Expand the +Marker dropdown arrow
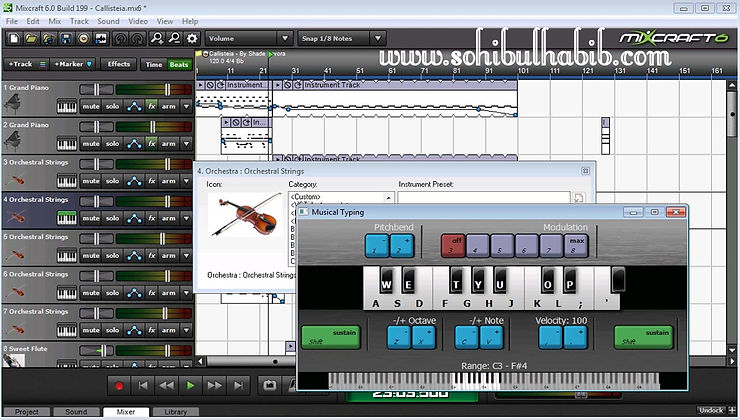The image size is (740, 420). 89,64
